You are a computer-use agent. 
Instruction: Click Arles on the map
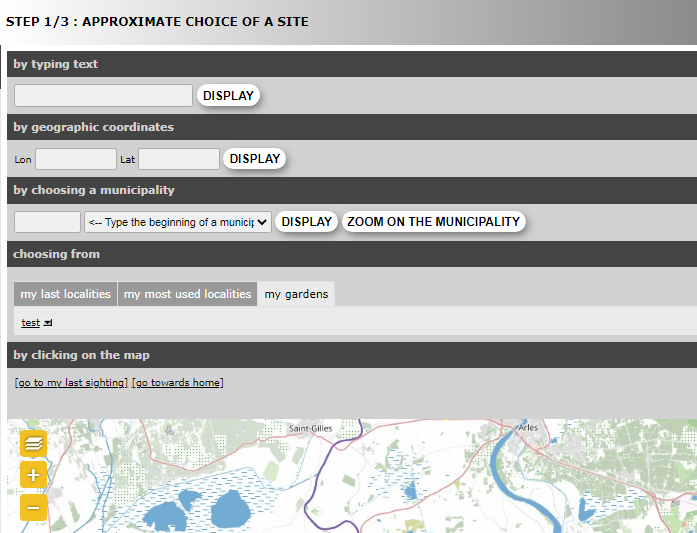[x=528, y=428]
